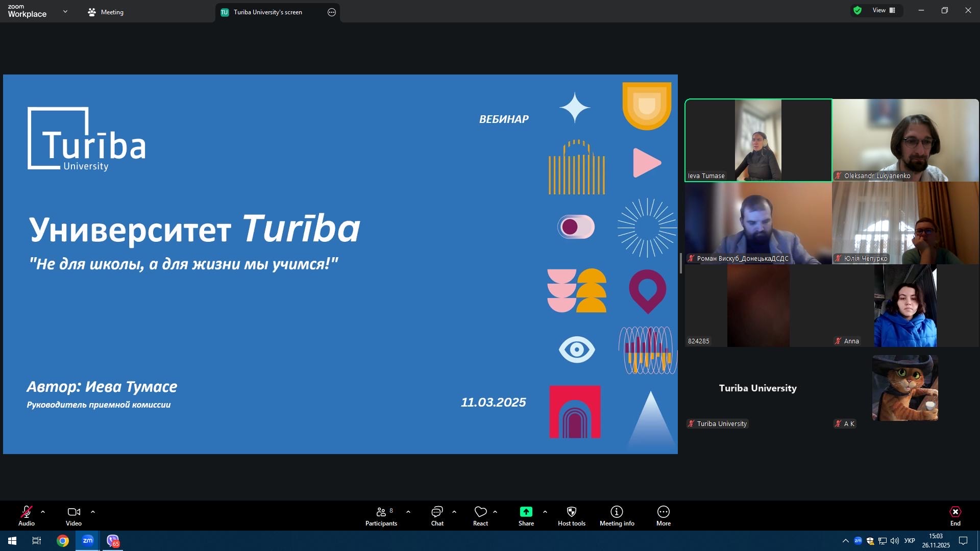980x551 pixels.
Task: Open Host tools shield icon
Action: (571, 512)
